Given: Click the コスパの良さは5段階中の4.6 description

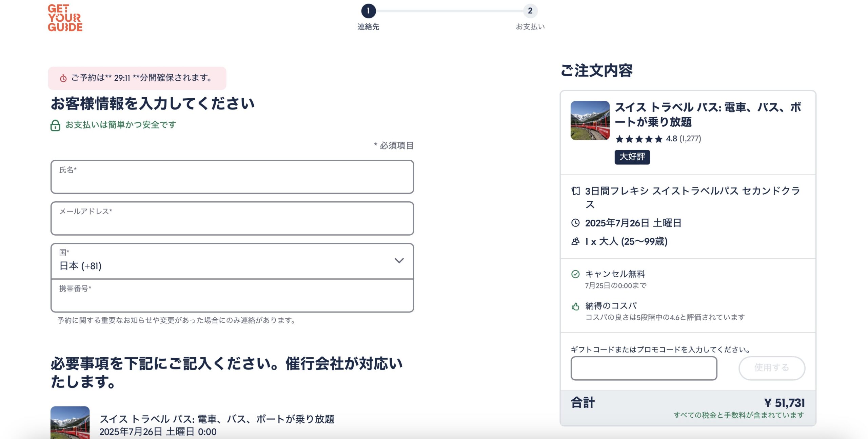Looking at the screenshot, I should (665, 317).
